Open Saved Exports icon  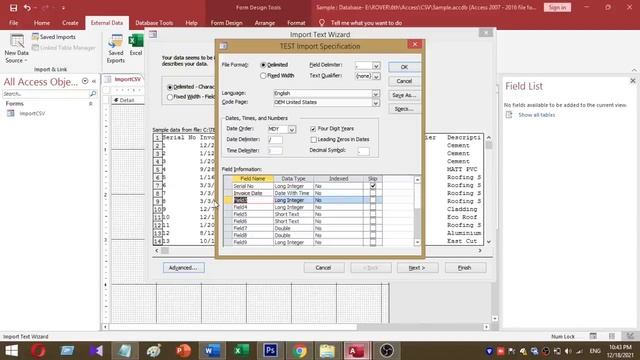pyautogui.click(x=116, y=42)
